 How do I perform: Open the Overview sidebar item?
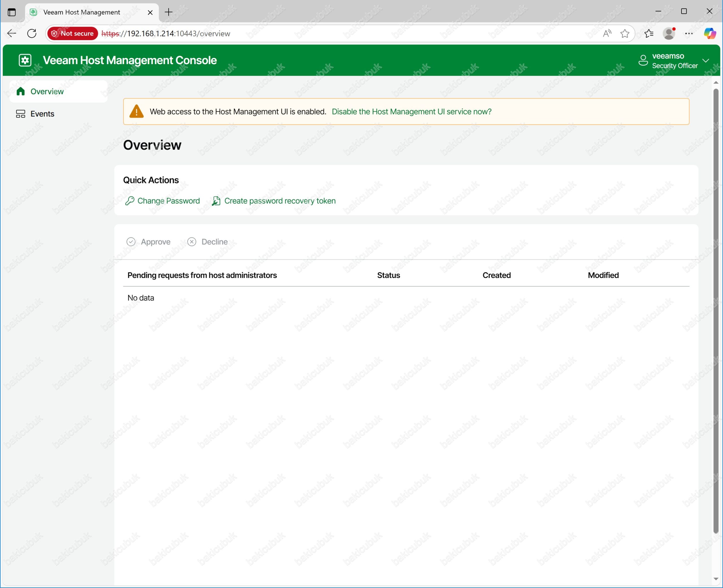tap(58, 92)
